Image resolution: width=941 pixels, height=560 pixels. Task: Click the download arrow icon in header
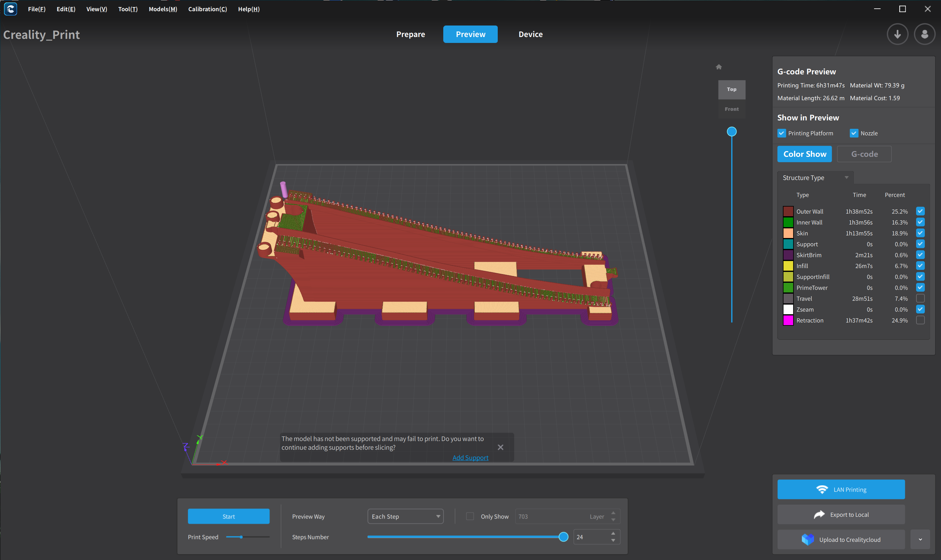pos(897,34)
